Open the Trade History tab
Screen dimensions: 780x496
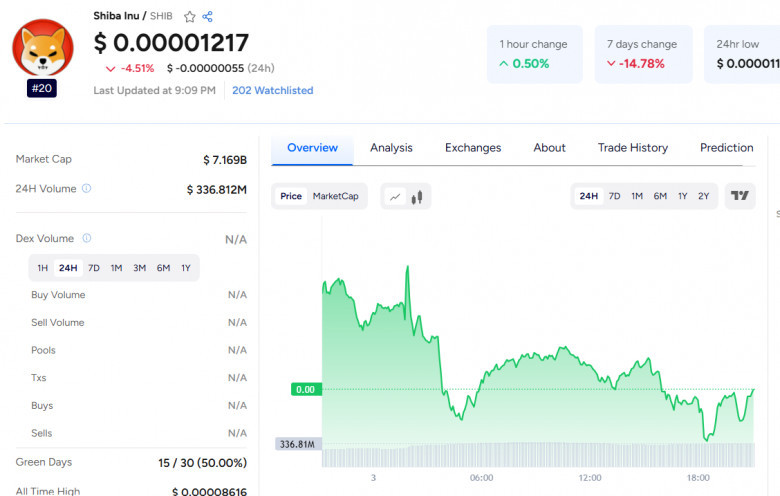633,148
